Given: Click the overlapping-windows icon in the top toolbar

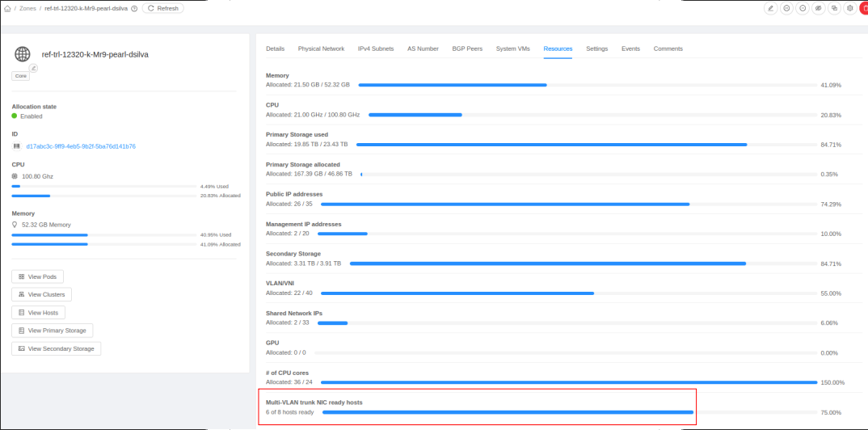Looking at the screenshot, I should pos(834,8).
